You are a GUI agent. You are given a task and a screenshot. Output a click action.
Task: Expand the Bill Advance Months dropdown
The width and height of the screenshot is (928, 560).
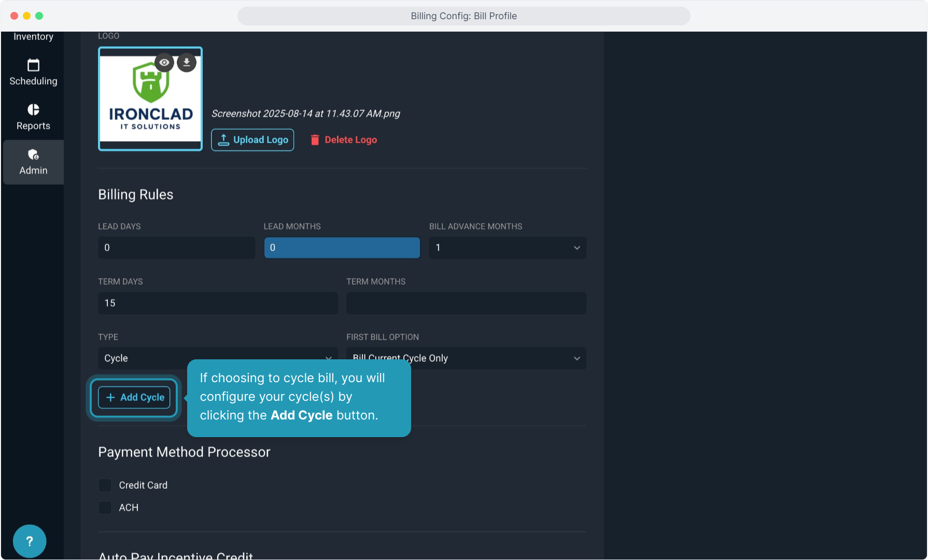pos(507,248)
